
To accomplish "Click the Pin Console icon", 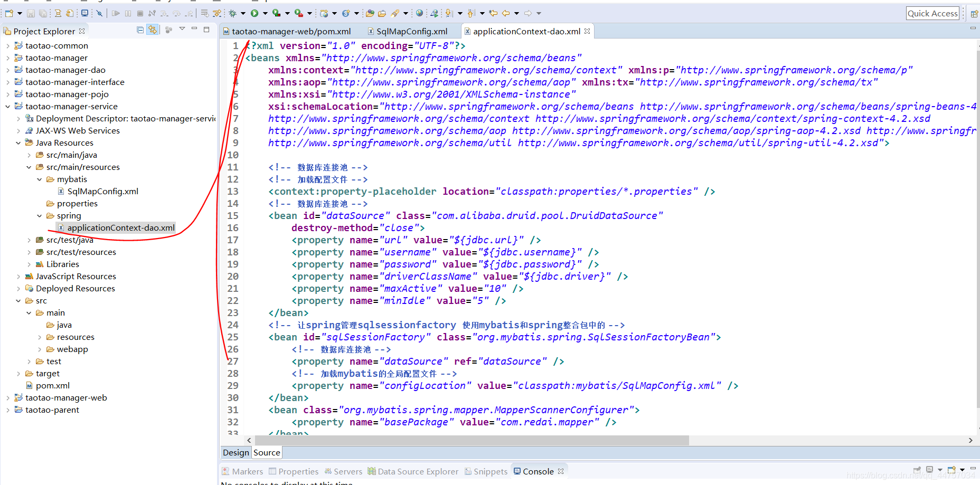I will tap(917, 470).
